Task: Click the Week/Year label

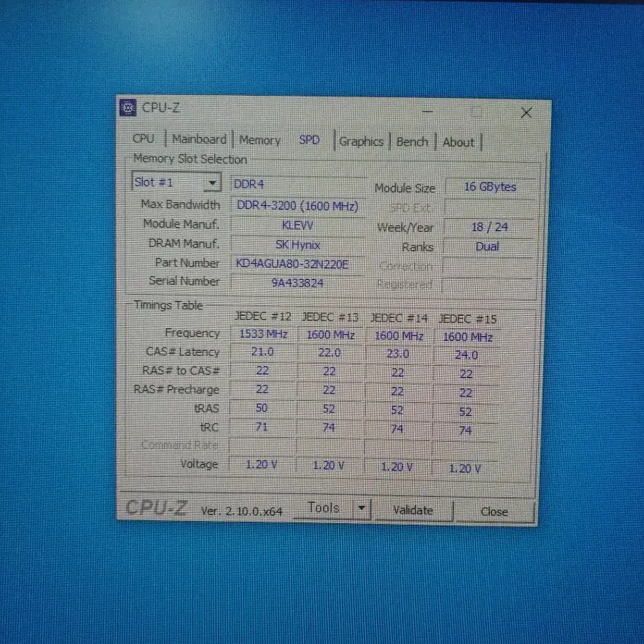Action: tap(405, 228)
